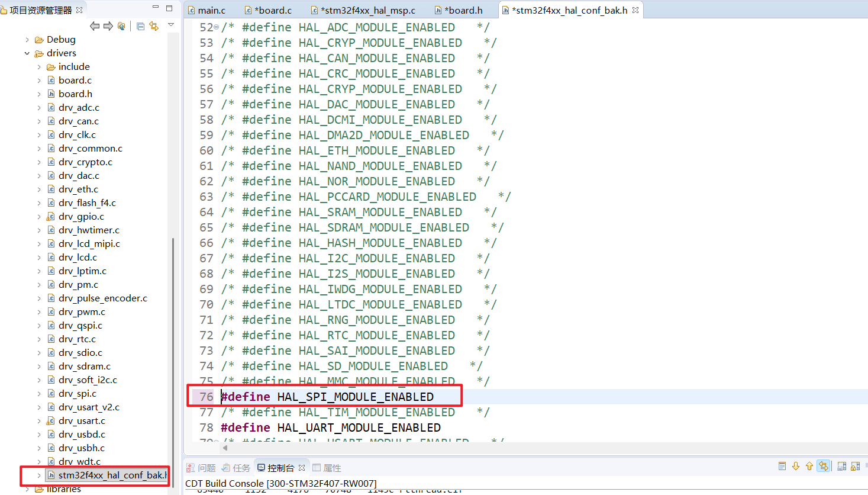868x495 pixels.
Task: Click Forward arrow in project explorer toolbar
Action: [108, 26]
